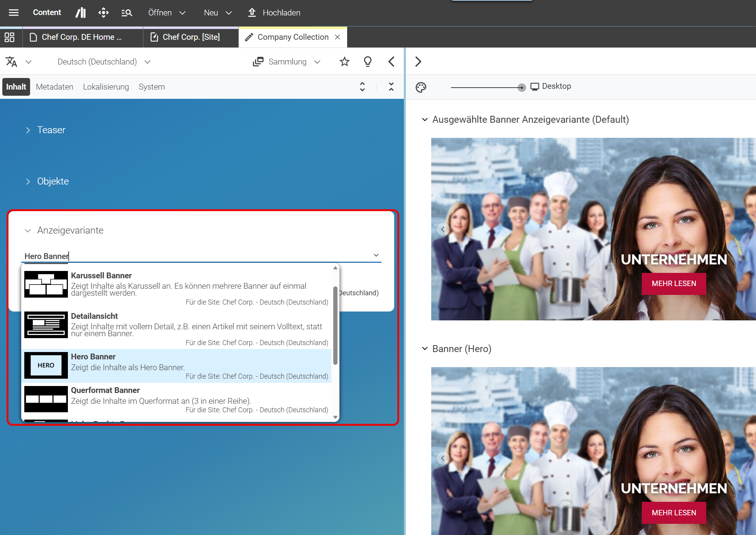Switch to the Metadaten tab
This screenshot has width=756, height=535.
[54, 87]
